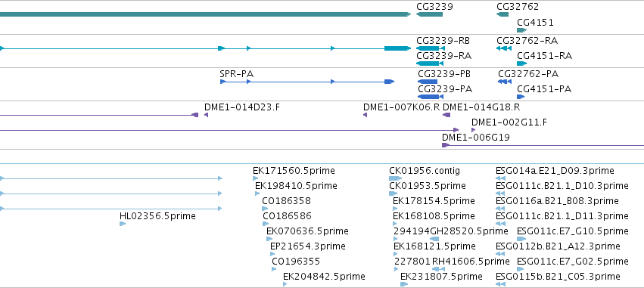The height and width of the screenshot is (288, 644).
Task: Click the CG32762-RA transcript arrows
Action: coord(504,48)
